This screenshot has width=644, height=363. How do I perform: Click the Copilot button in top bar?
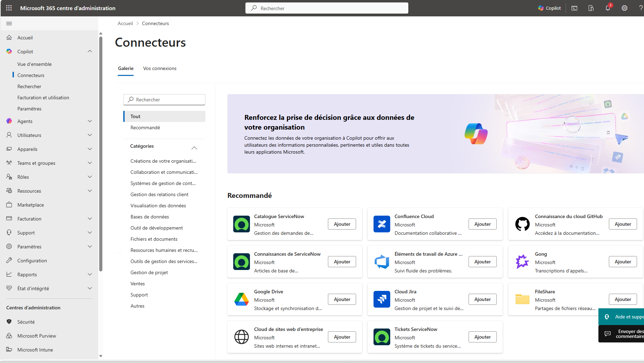(x=549, y=8)
